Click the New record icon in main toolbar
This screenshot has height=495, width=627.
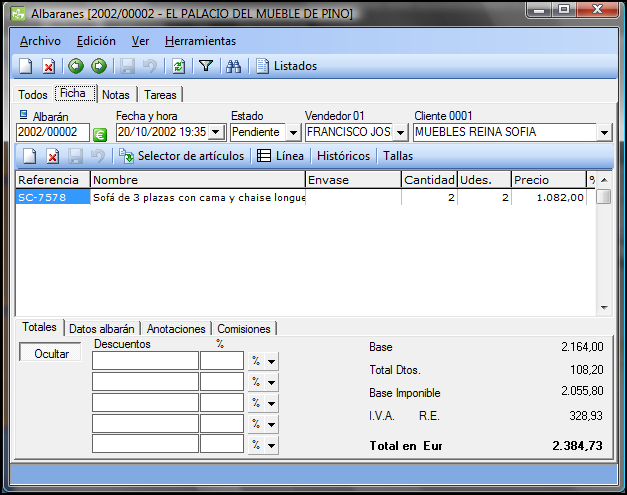26,66
